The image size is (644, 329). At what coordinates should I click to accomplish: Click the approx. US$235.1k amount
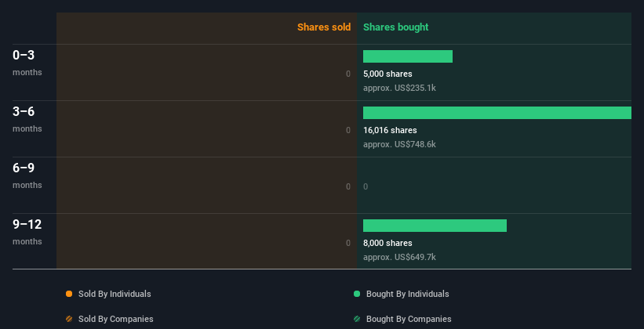click(x=399, y=88)
